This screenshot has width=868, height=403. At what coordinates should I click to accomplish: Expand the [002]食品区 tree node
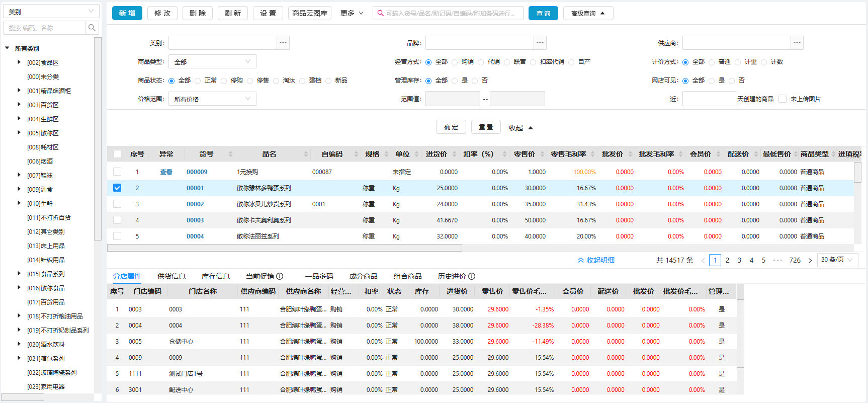click(19, 62)
